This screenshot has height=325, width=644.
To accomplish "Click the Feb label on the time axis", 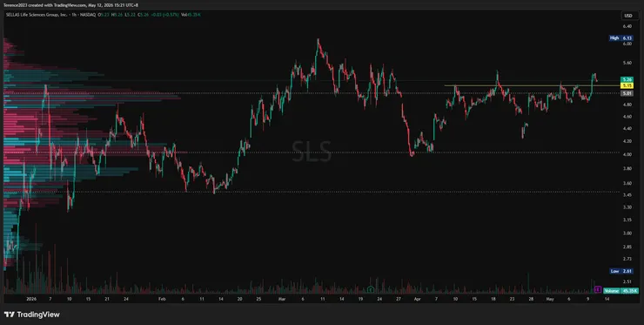I will tap(162, 300).
